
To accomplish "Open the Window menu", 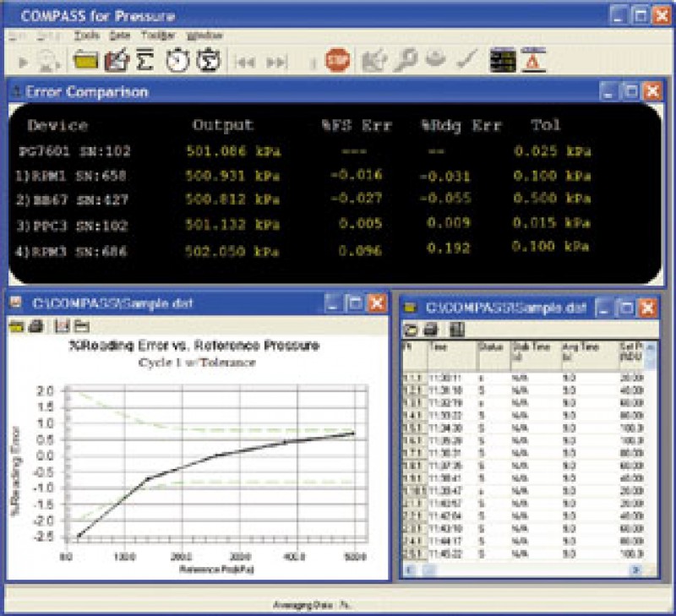I will [204, 36].
